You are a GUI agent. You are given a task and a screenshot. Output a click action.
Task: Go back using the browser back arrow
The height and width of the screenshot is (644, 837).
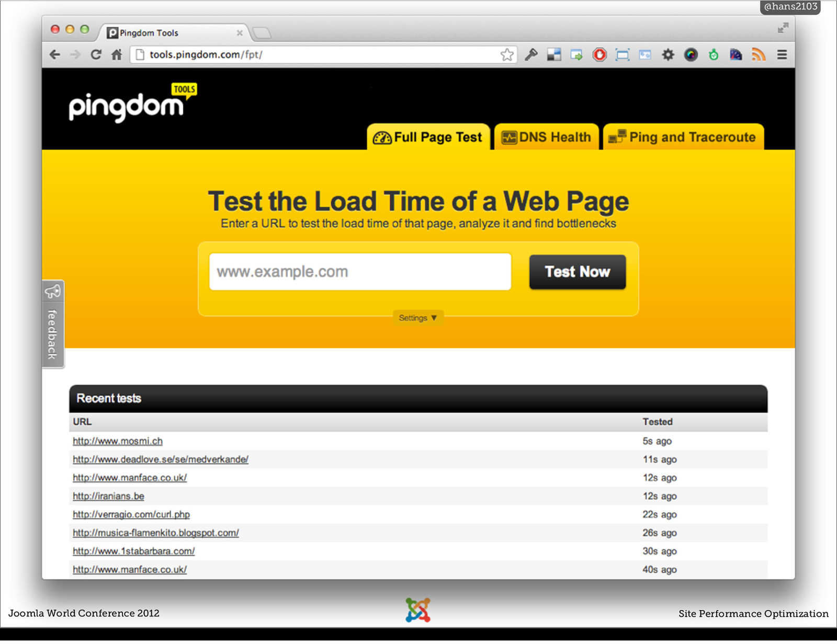(55, 54)
